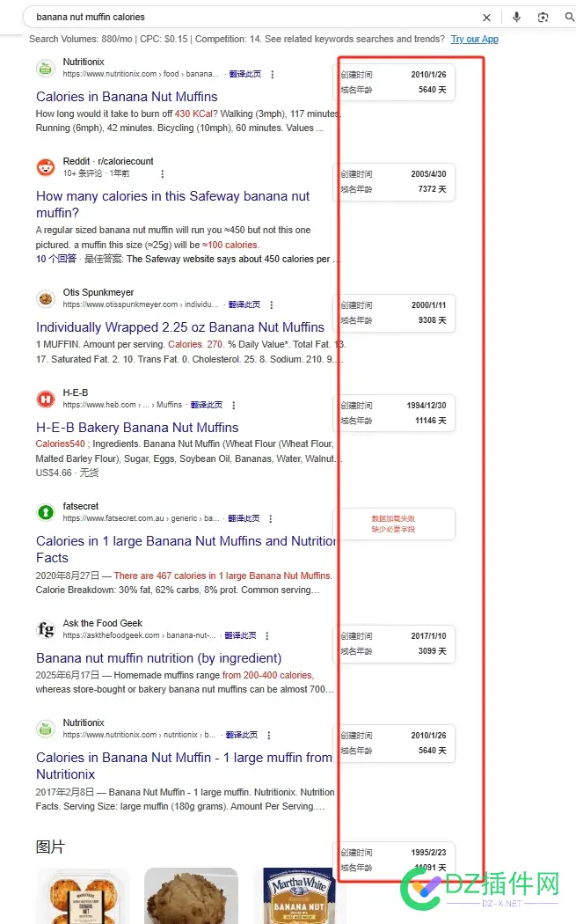Click the domain age card showing 1994/12/30
This screenshot has height=924, width=576.
click(394, 413)
